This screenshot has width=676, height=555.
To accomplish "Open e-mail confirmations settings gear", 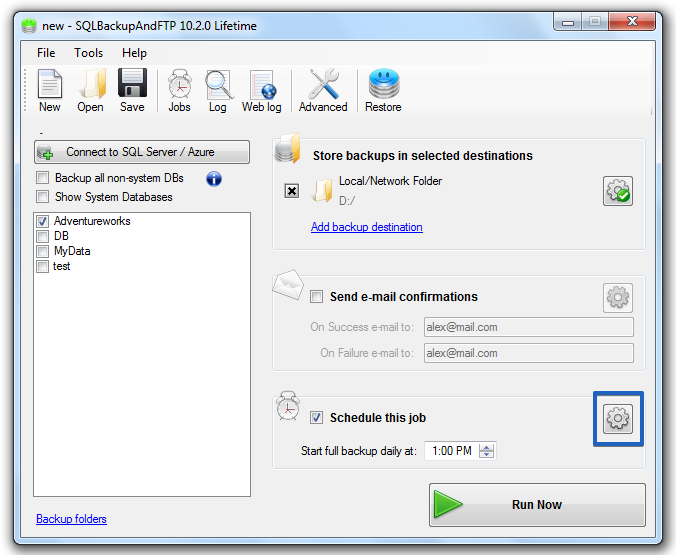I will (618, 298).
